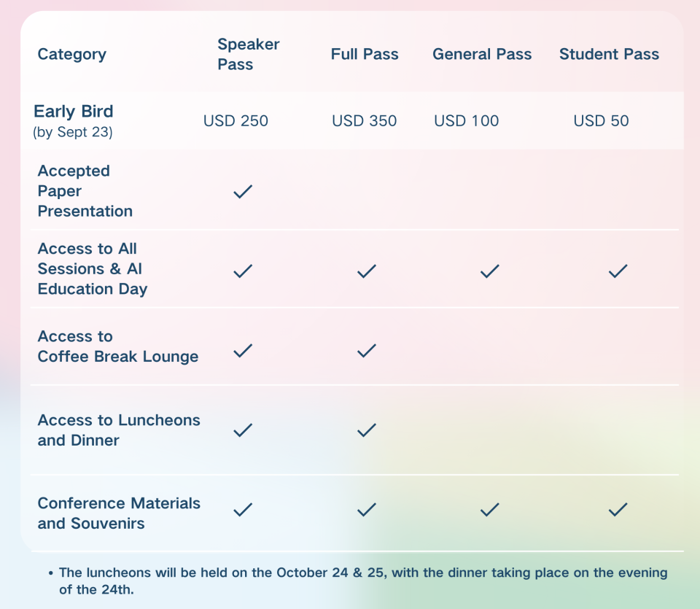
Task: Select the Student Pass column header
Action: (609, 54)
